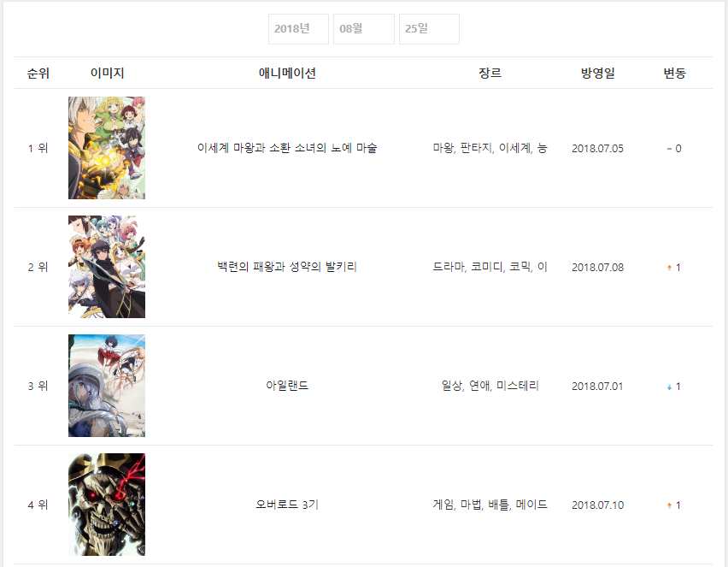Click the rank 1 anime poster thumbnail
Screen dimensions: 728x567
(x=106, y=148)
